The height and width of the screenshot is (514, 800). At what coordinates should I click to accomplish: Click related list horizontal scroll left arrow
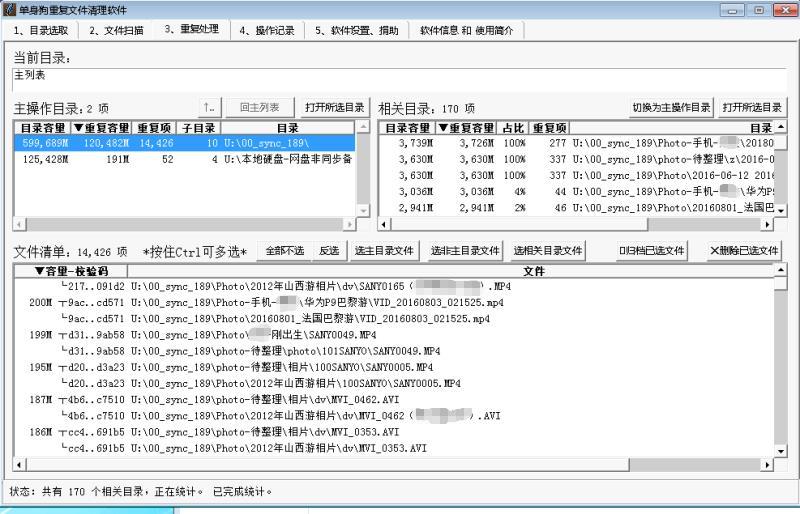pyautogui.click(x=384, y=224)
